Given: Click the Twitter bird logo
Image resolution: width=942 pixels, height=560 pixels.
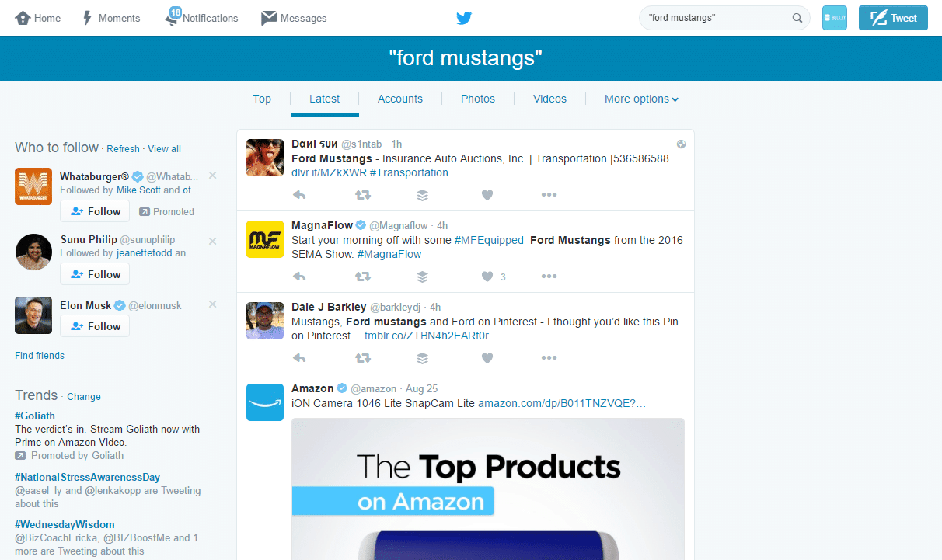Looking at the screenshot, I should point(464,18).
